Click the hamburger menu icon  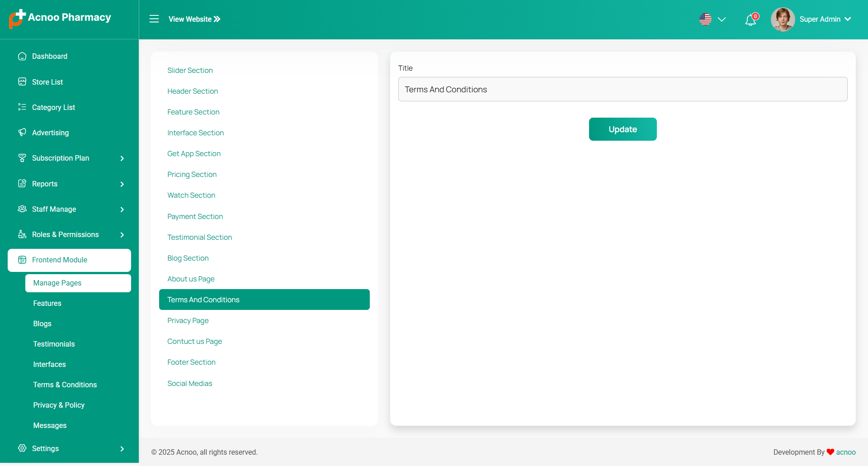(154, 19)
